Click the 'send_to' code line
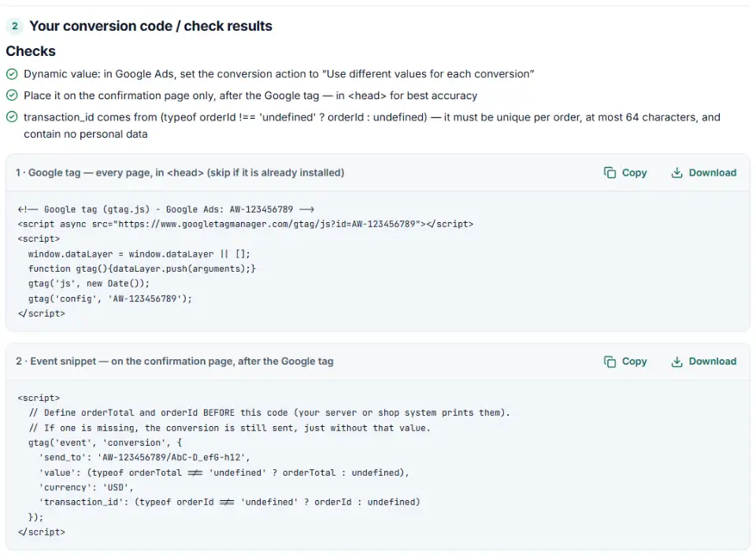This screenshot has height=556, width=756. [x=145, y=457]
